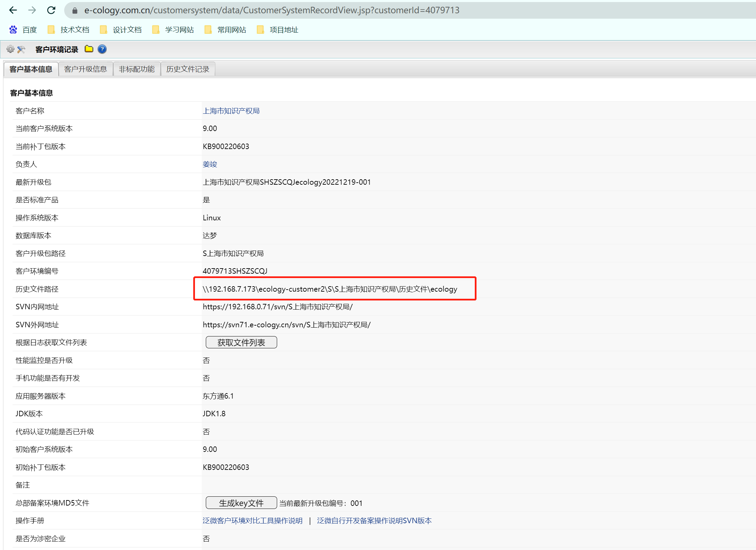Go back with the browser back arrow
Screen dimensions: 756x550
[13, 10]
